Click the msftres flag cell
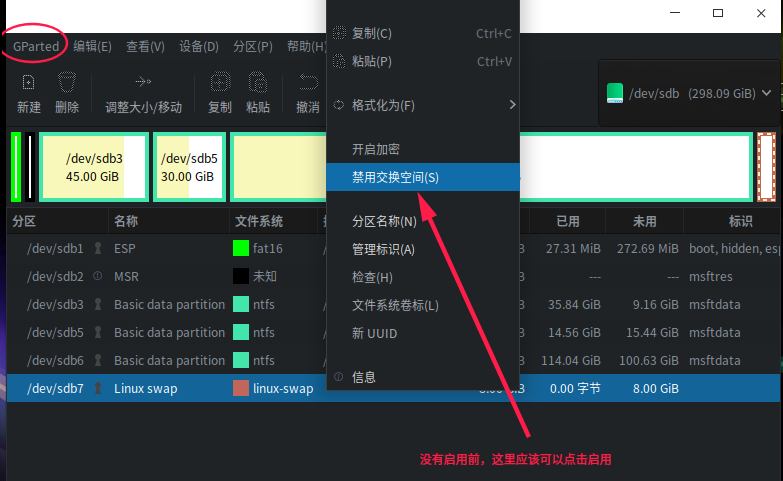The height and width of the screenshot is (481, 783). click(711, 276)
